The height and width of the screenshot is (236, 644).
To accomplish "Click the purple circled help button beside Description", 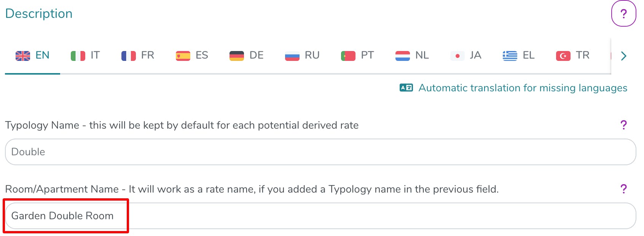I will tap(623, 14).
